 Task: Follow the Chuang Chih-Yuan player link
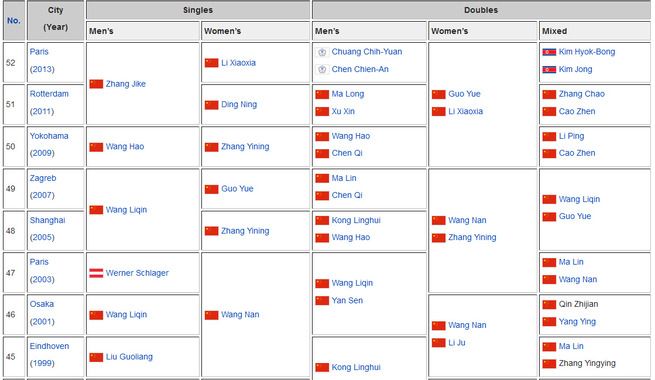pyautogui.click(x=367, y=52)
